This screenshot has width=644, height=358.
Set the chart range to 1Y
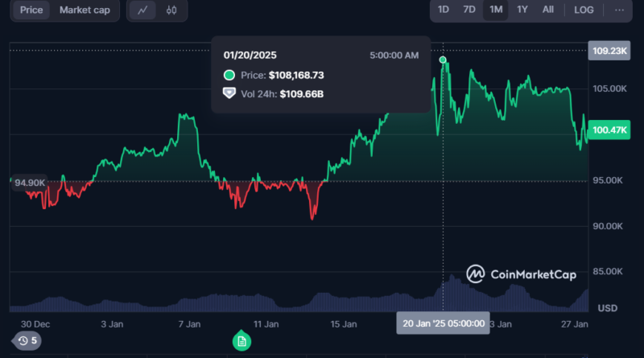522,10
